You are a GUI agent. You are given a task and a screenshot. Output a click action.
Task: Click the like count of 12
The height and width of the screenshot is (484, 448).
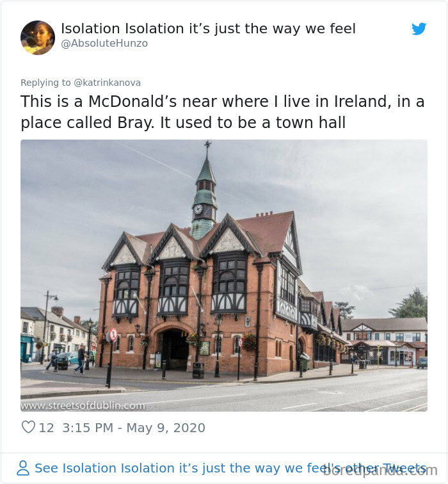[46, 428]
